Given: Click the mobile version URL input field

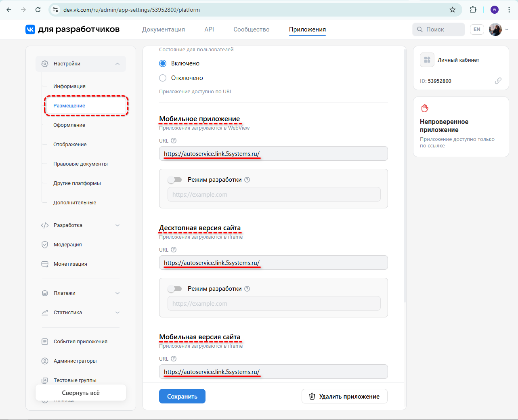Looking at the screenshot, I should point(273,372).
